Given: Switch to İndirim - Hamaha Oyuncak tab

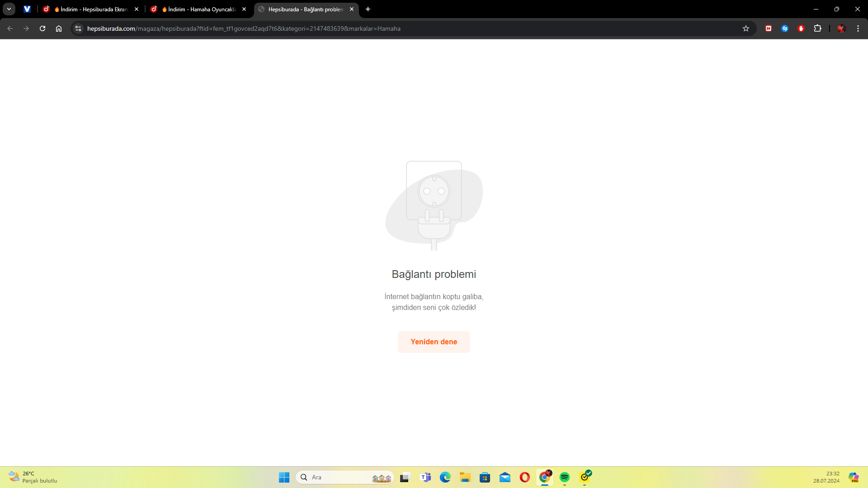Looking at the screenshot, I should click(198, 9).
